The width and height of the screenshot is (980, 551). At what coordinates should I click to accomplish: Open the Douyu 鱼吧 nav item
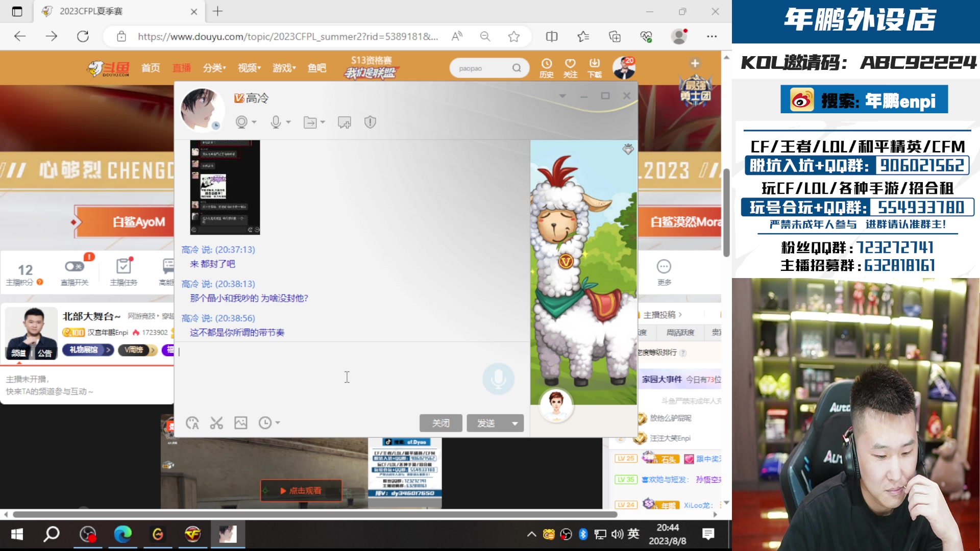coord(317,68)
